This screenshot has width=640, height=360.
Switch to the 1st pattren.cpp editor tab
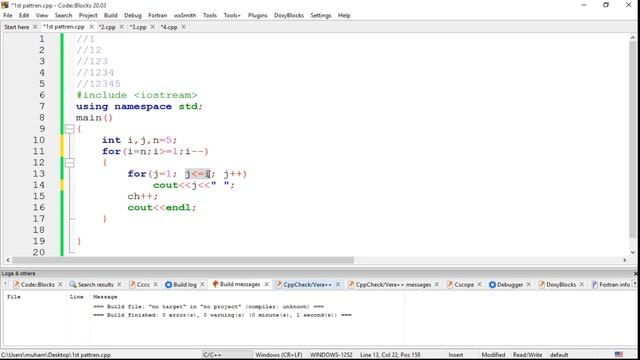click(64, 27)
